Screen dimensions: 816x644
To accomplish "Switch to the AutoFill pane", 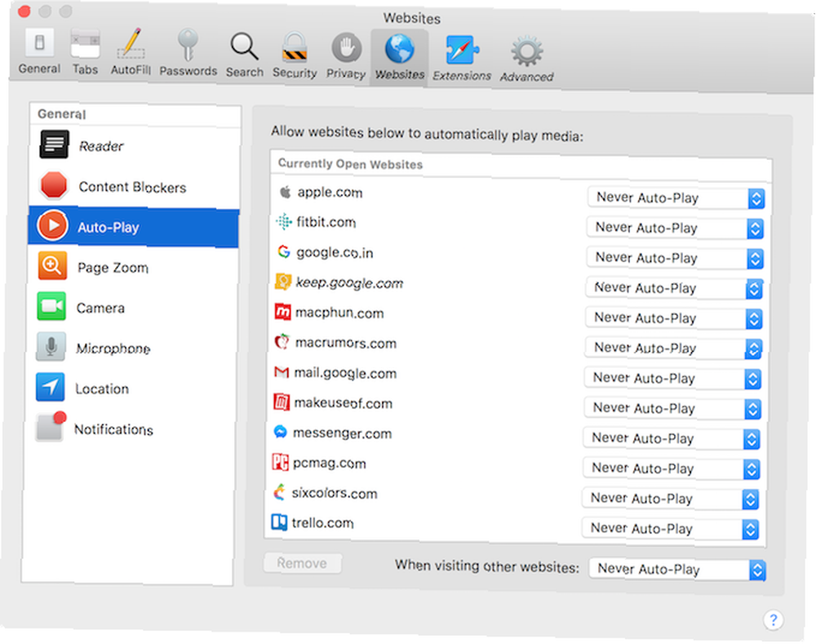I will [131, 52].
